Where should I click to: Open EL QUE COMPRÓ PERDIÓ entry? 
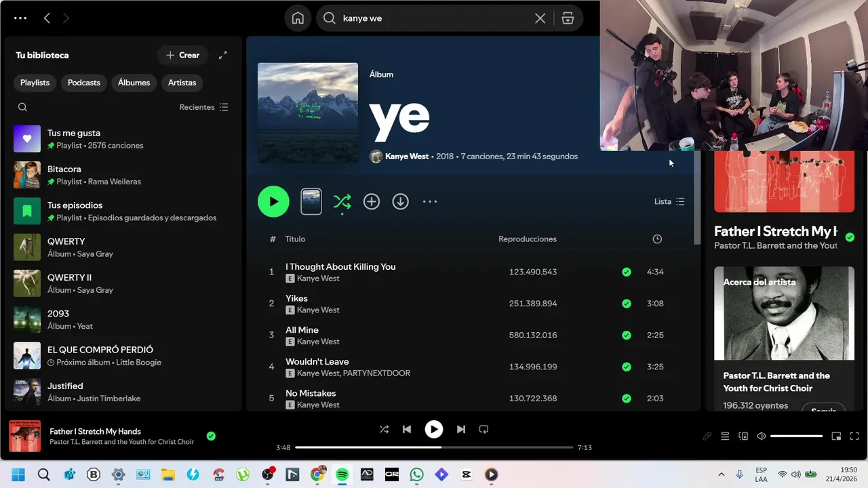point(123,356)
